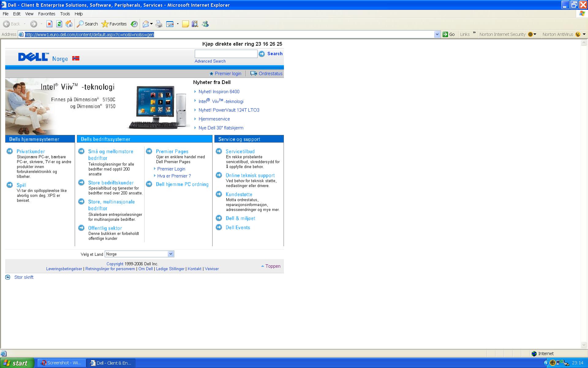Print the page with printer icon

tap(159, 24)
